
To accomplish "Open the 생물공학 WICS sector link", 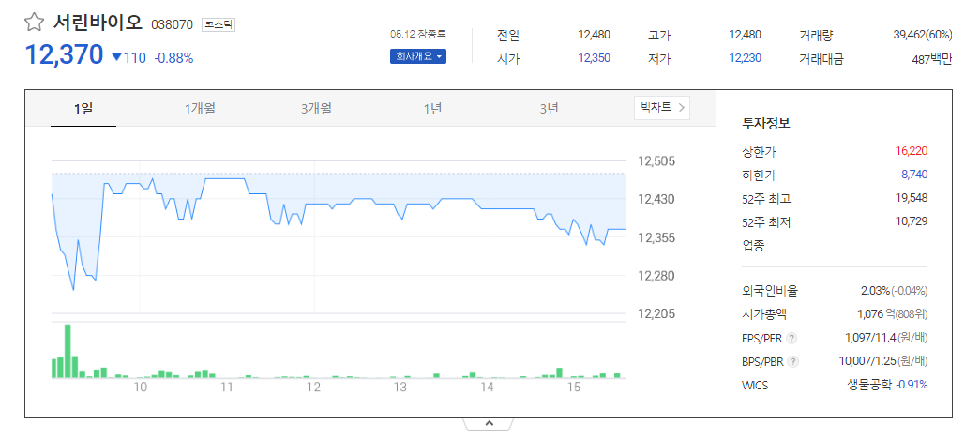I will (x=869, y=385).
